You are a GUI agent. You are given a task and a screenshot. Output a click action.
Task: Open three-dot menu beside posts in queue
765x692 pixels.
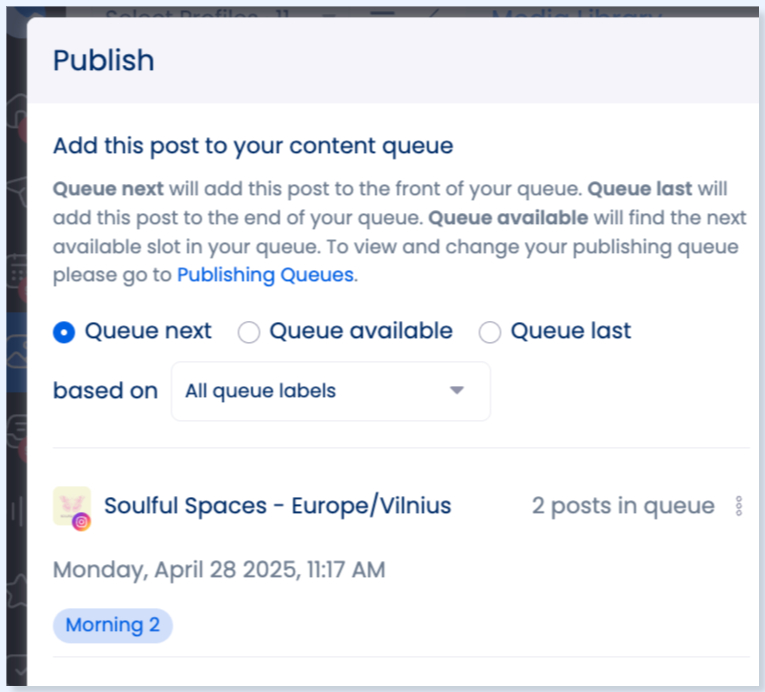739,506
